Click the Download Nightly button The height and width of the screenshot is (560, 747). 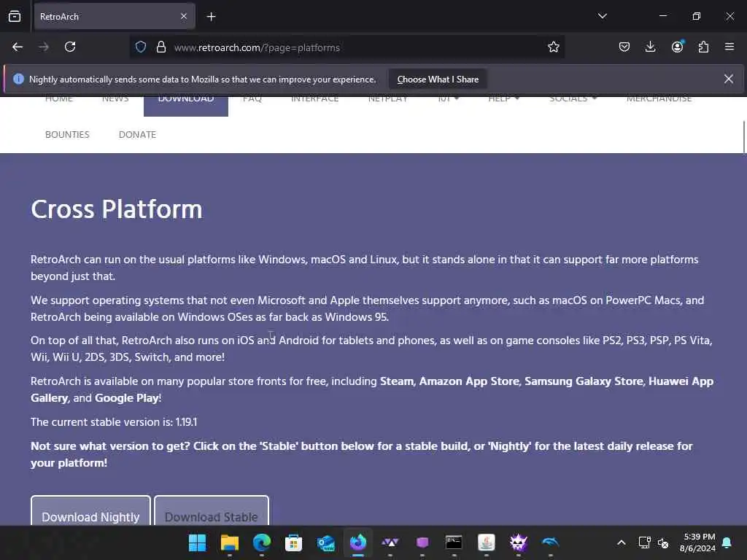(90, 511)
